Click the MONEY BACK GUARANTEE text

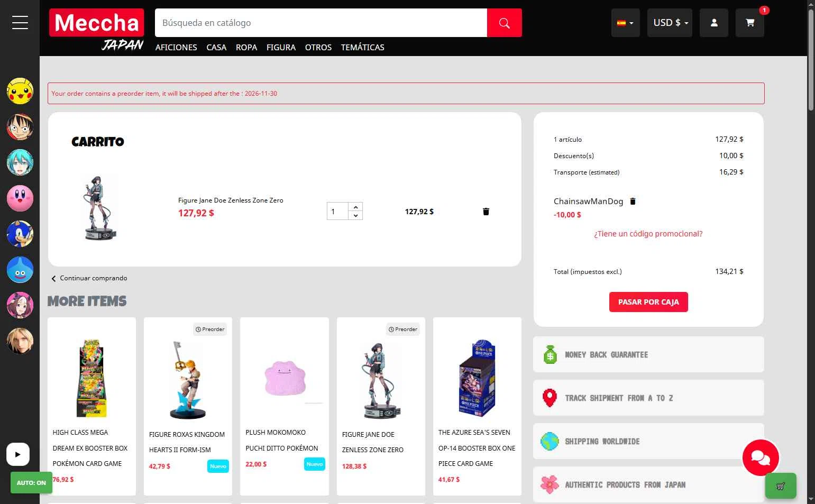pyautogui.click(x=607, y=355)
